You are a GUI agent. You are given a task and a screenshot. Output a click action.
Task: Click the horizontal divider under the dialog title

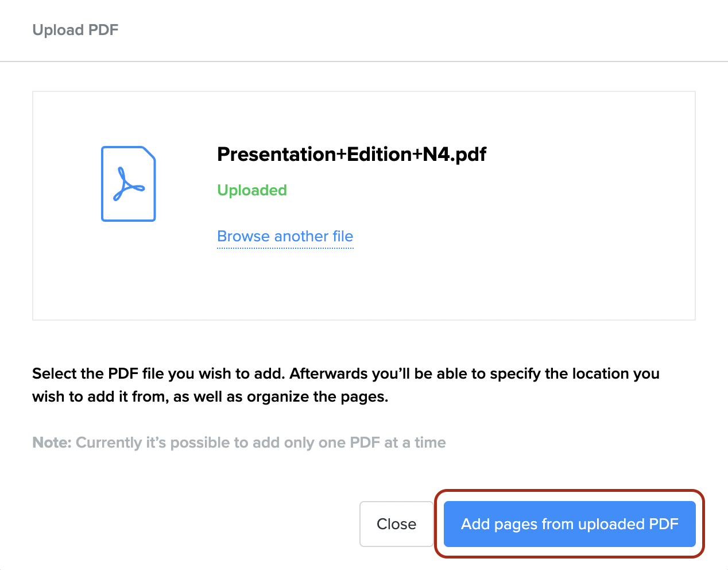click(x=364, y=61)
